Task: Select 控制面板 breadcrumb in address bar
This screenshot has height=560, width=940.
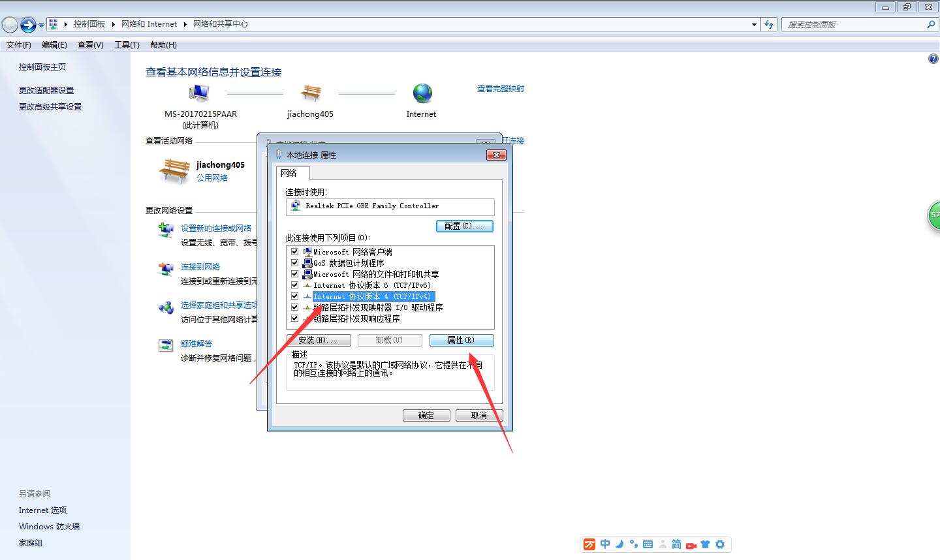Action: [x=89, y=24]
